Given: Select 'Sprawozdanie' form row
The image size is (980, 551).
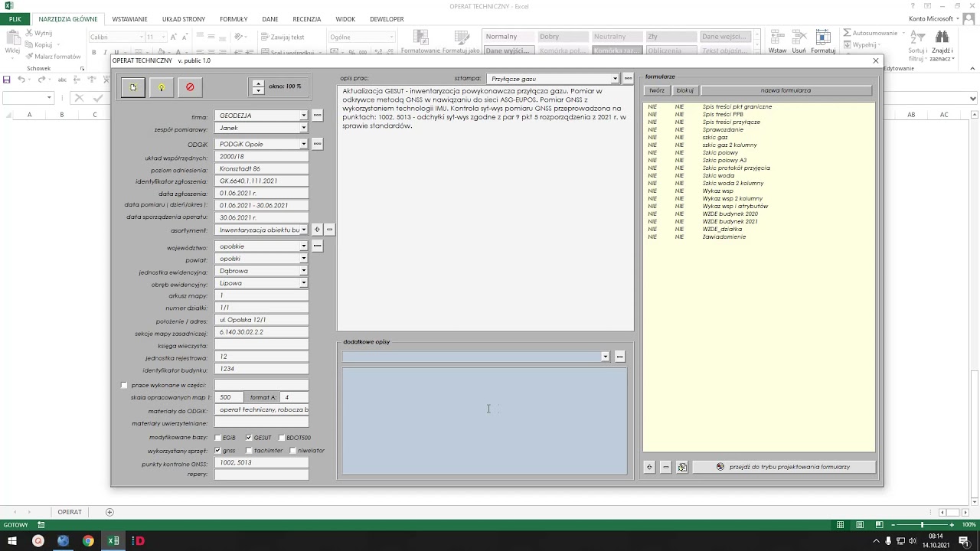Looking at the screenshot, I should [x=723, y=130].
